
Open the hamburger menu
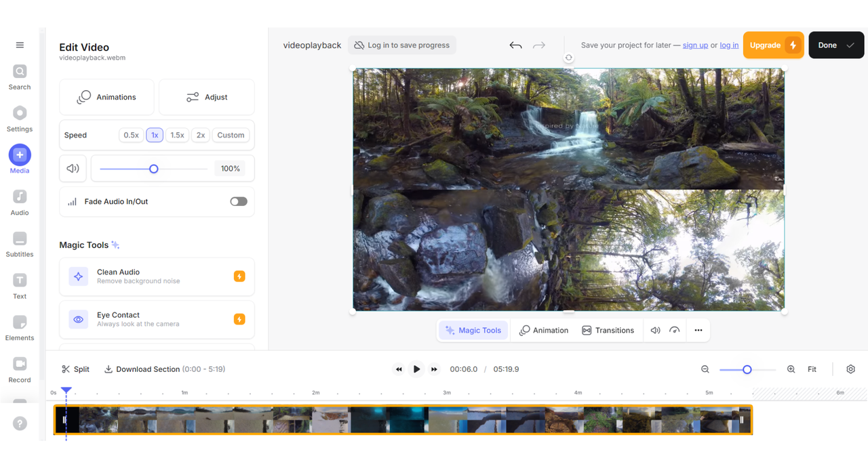20,45
